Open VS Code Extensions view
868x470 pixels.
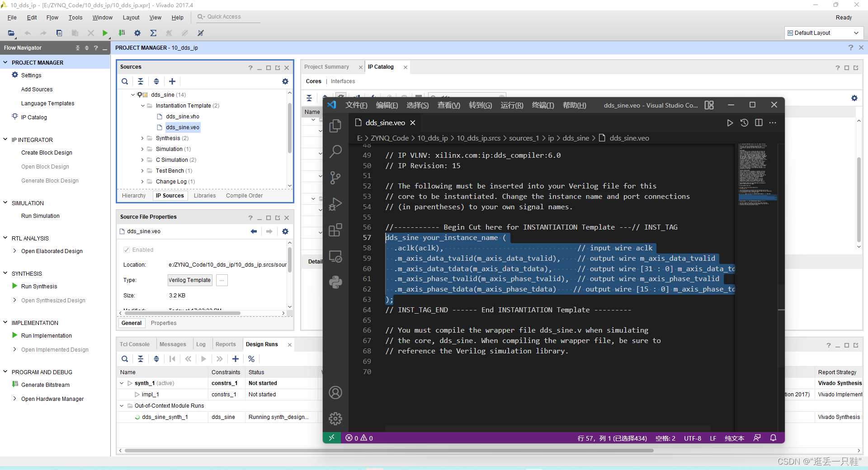tap(335, 230)
